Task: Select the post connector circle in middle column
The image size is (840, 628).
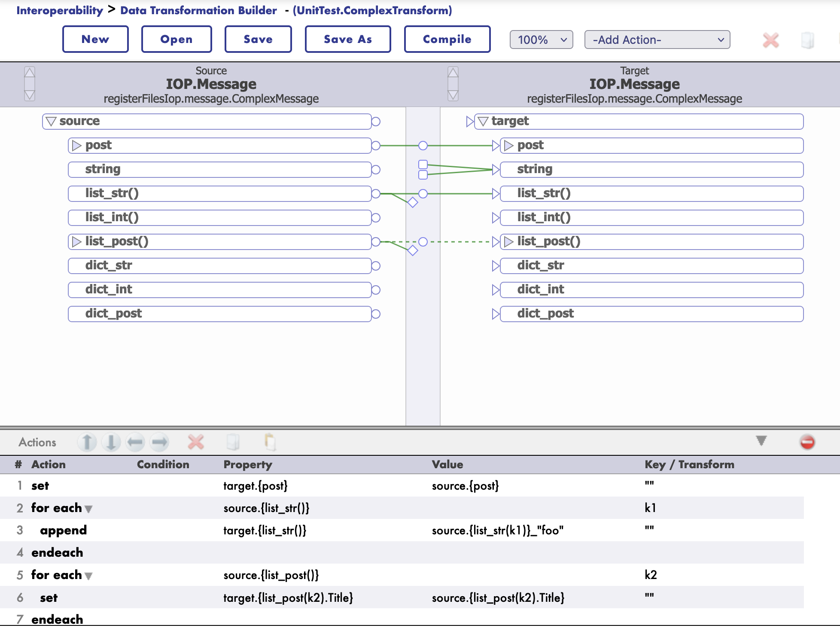Action: pyautogui.click(x=423, y=146)
